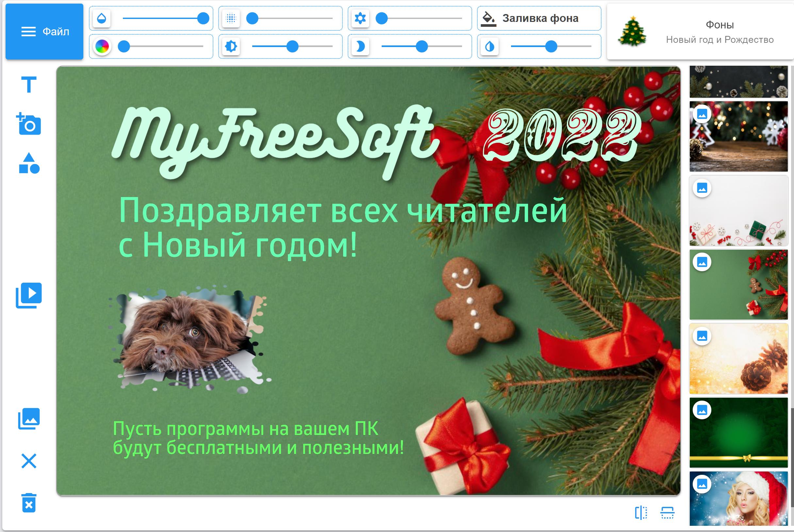Screen dimensions: 794x532
Task: Adjust the saturation drop slider handle
Action: (551, 46)
